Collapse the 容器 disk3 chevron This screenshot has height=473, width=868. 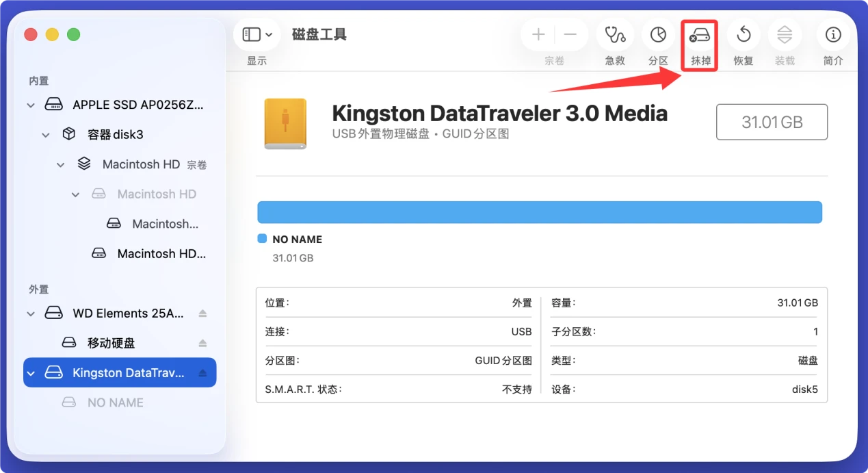(46, 135)
